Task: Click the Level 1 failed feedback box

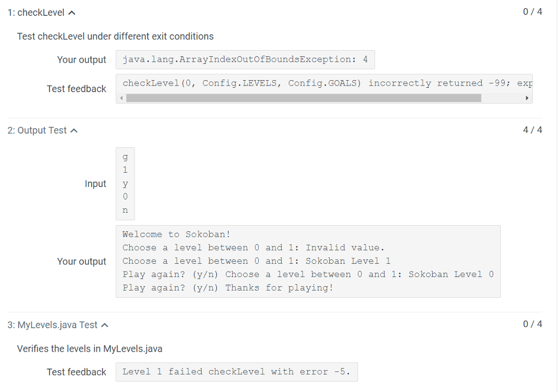Action: [236, 372]
